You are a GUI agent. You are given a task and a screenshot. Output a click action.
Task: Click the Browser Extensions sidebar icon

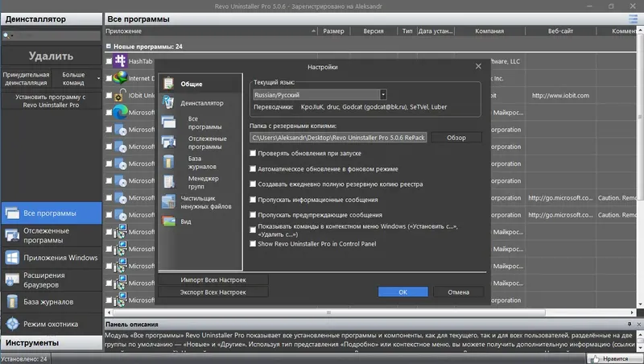(x=12, y=279)
